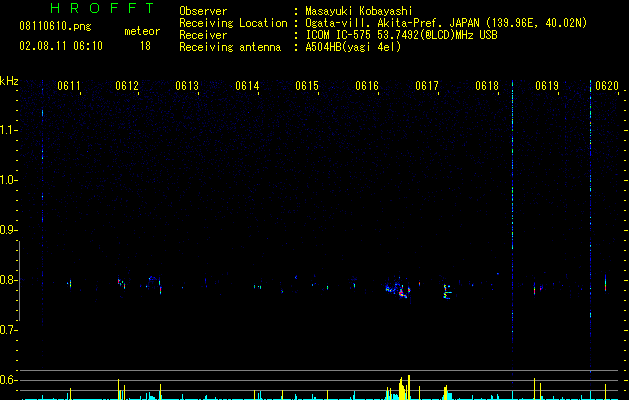Click the receiver ICOM IC-575 text
This screenshot has width=629, height=400.
tap(401, 35)
